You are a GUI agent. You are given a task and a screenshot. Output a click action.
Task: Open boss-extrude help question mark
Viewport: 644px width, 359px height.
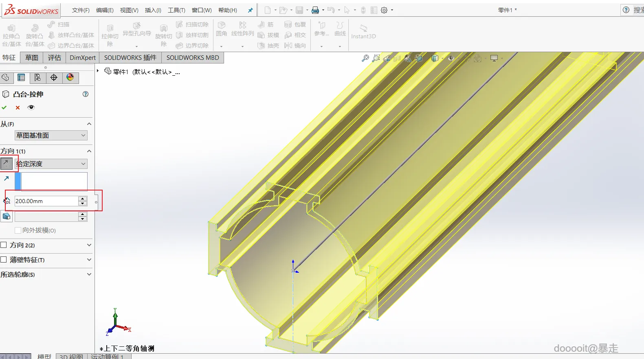(86, 94)
